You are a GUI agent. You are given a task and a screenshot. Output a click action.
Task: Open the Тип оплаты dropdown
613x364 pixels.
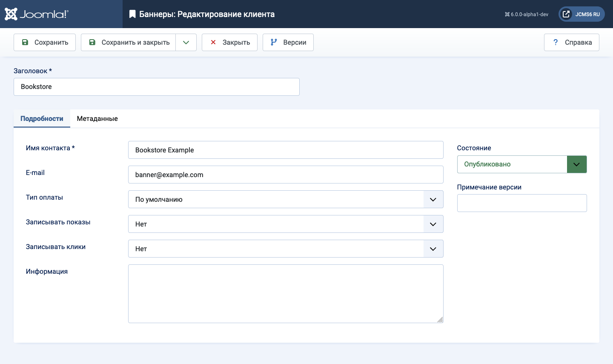pos(285,199)
